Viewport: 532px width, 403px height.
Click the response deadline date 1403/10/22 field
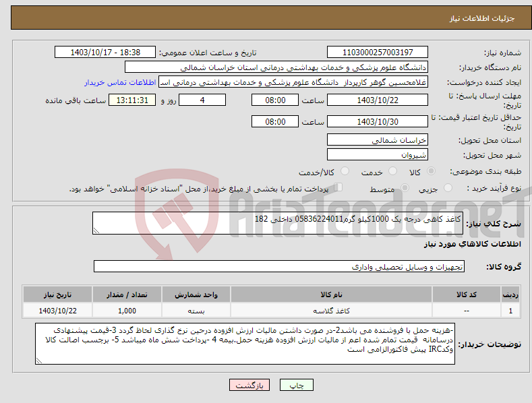click(x=378, y=100)
